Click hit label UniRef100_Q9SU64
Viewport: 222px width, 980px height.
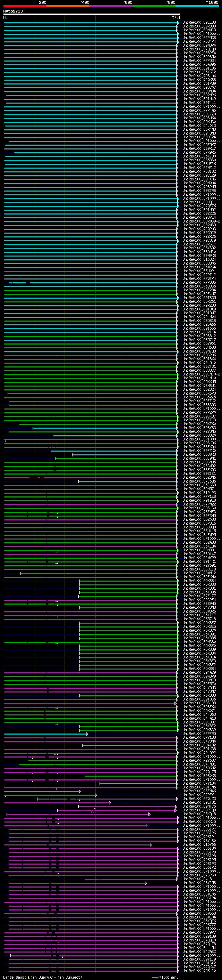pos(199,118)
